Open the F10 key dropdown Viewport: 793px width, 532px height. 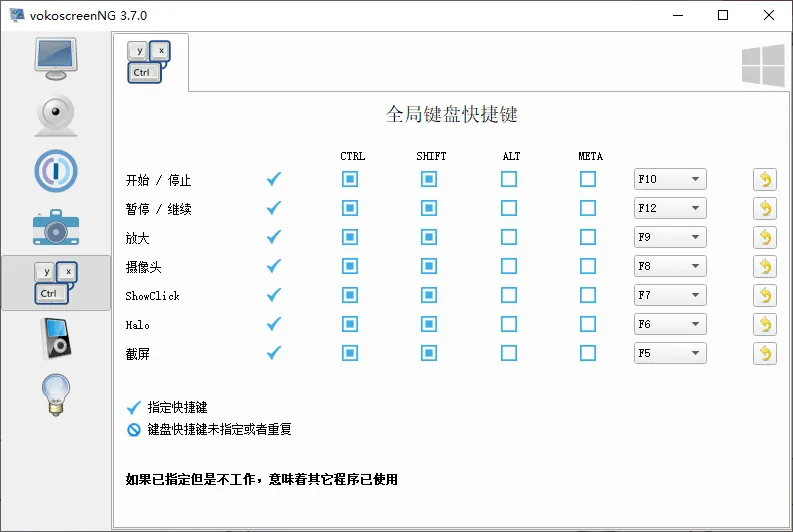(x=670, y=179)
